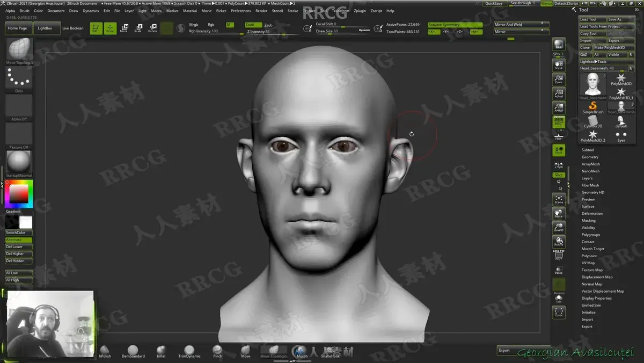The width and height of the screenshot is (644, 363).
Task: Select the Cylinder3D tool
Action: 593,122
